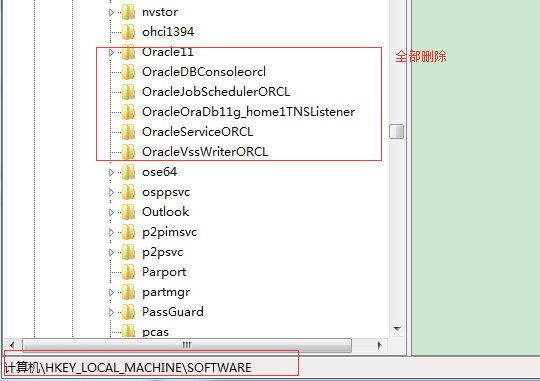Expand the PassGuard registry key

pyautogui.click(x=111, y=312)
